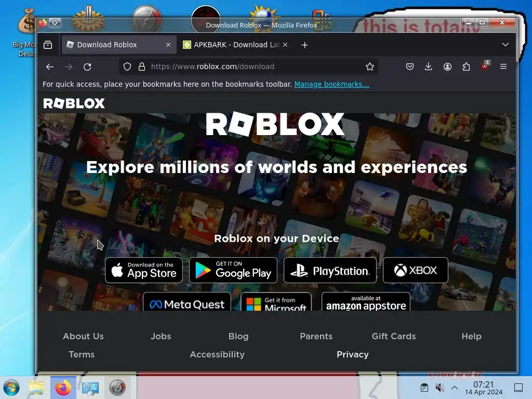Open the Firefox account icon
This screenshot has height=399, width=532.
pos(447,67)
